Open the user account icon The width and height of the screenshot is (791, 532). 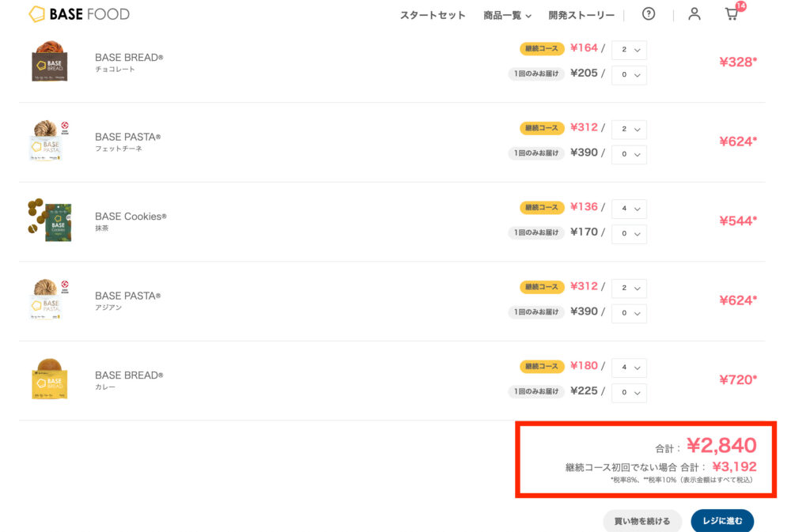point(694,14)
